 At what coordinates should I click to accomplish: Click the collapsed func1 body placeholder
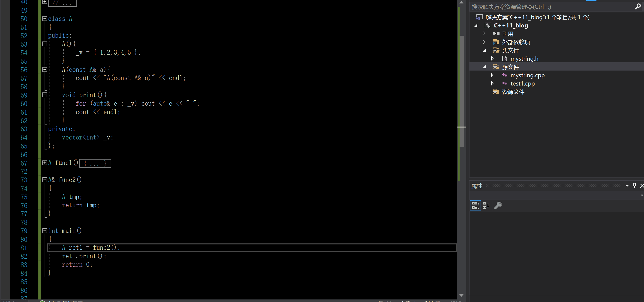tap(95, 164)
